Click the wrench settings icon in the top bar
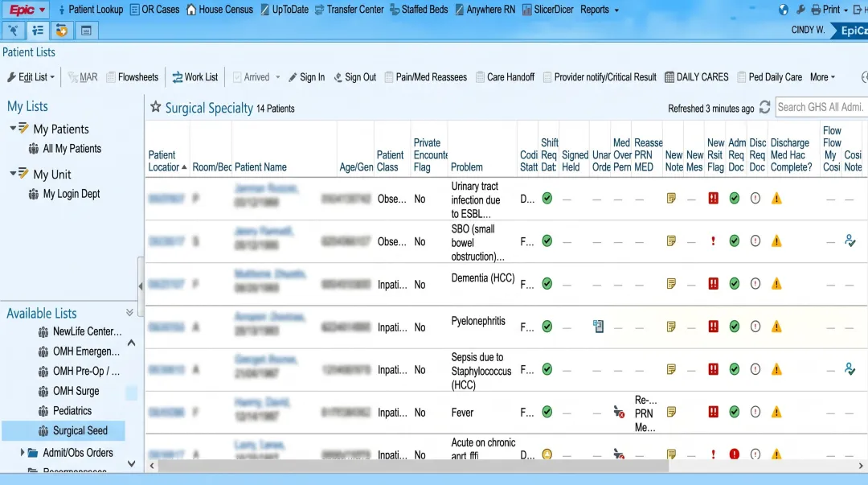Viewport: 868px width, 485px height. (x=800, y=10)
